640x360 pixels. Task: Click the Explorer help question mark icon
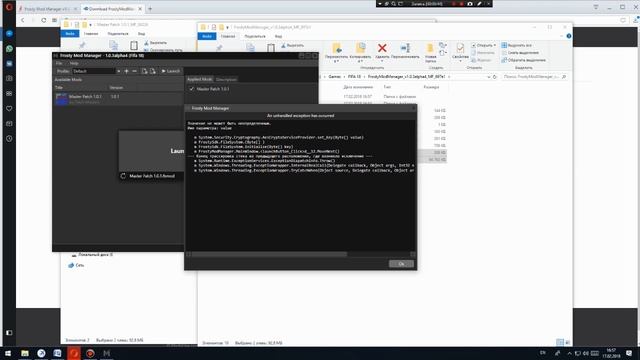click(x=569, y=36)
